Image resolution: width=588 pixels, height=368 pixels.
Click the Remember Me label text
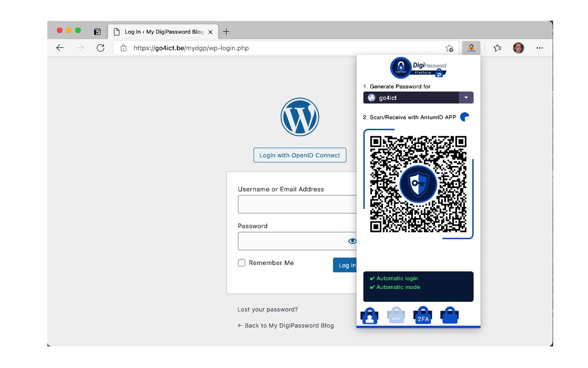click(271, 263)
